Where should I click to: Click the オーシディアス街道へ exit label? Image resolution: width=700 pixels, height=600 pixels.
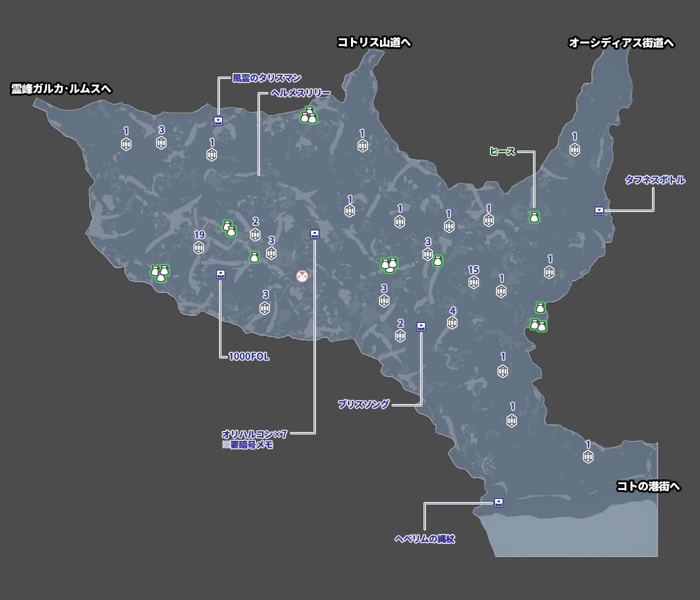point(621,43)
